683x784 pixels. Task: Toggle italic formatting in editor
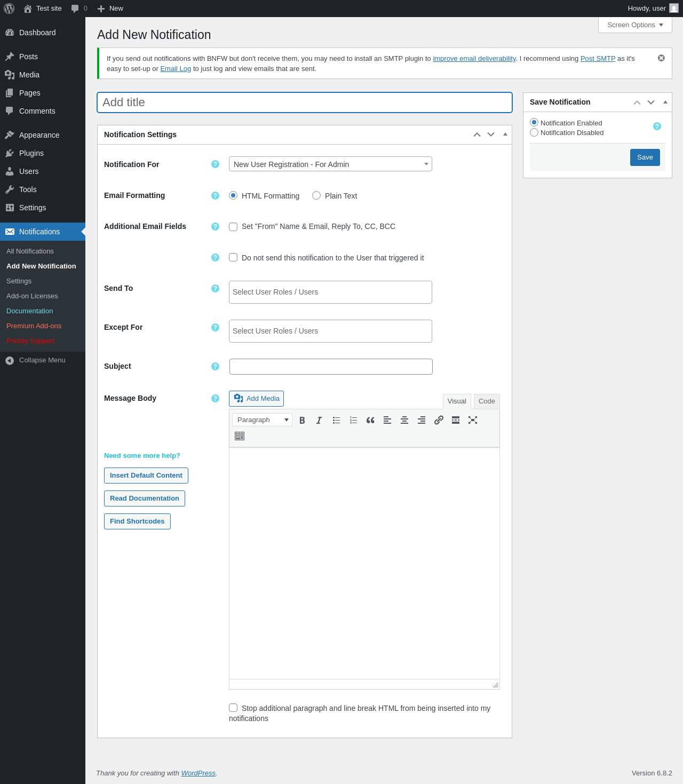coord(319,420)
